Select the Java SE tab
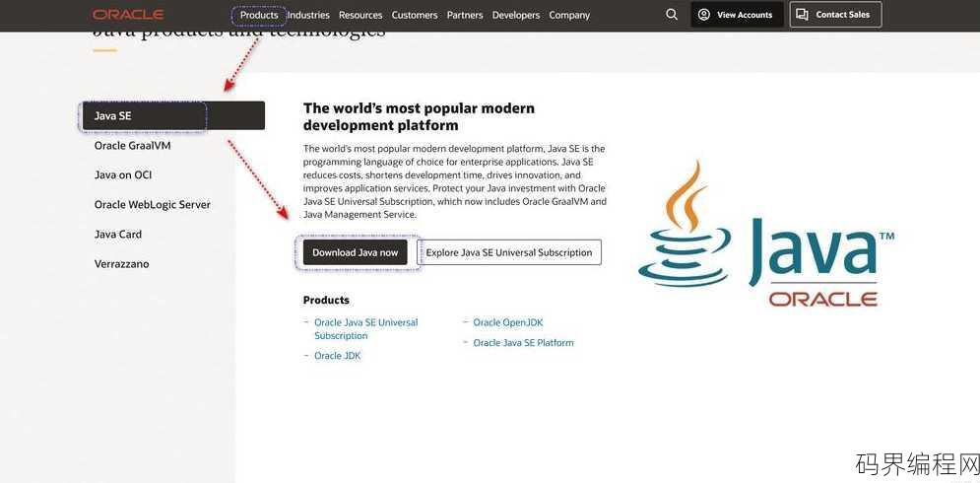This screenshot has height=483, width=980. click(x=173, y=115)
